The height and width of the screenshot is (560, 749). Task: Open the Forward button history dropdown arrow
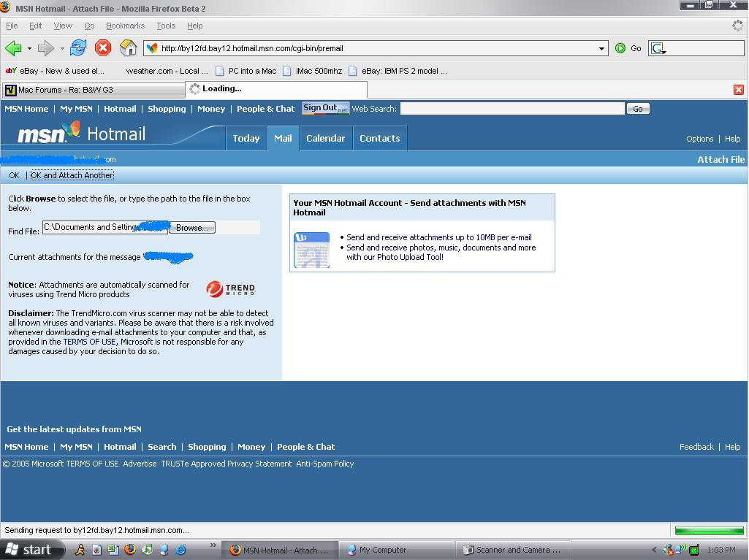61,48
